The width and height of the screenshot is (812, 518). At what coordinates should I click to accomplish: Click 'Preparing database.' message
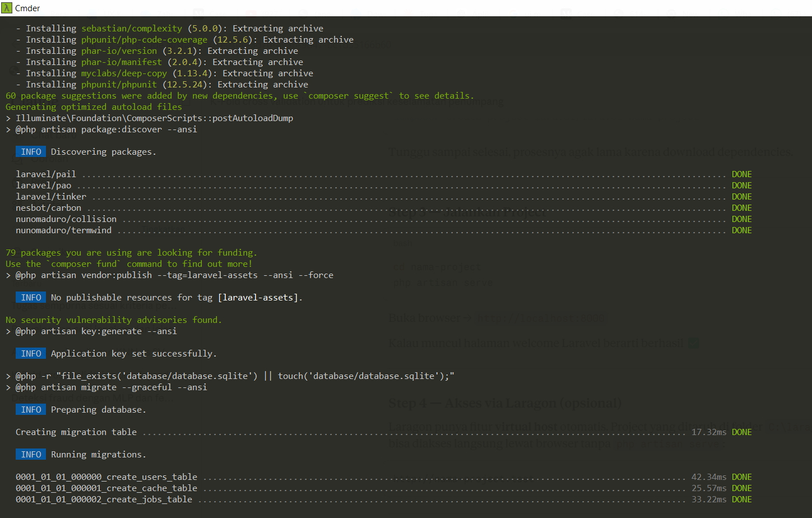tap(99, 410)
